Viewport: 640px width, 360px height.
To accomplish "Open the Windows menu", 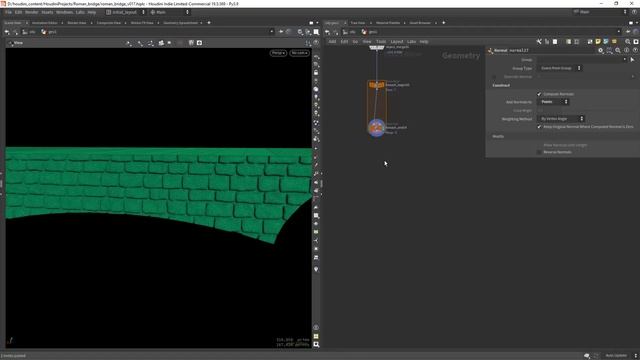I will [x=64, y=12].
